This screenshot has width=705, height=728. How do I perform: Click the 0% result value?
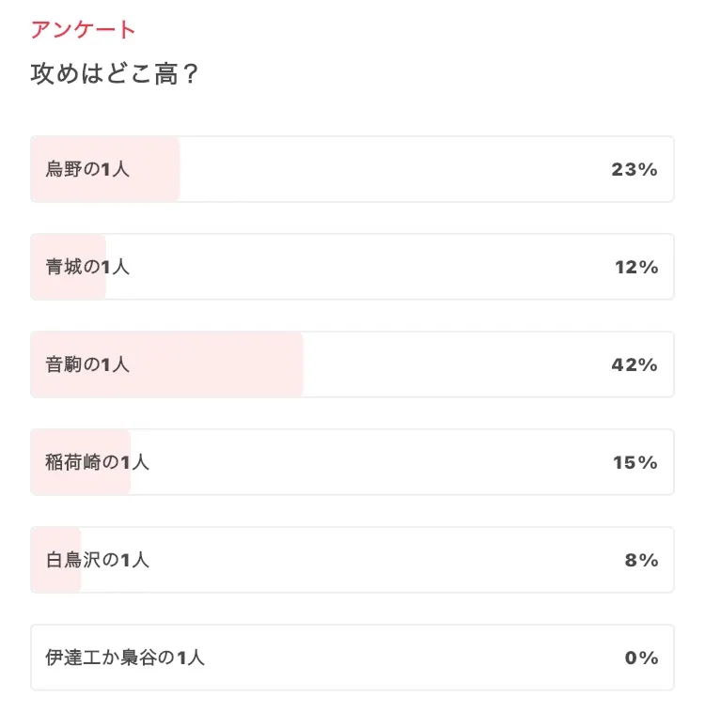pyautogui.click(x=641, y=658)
